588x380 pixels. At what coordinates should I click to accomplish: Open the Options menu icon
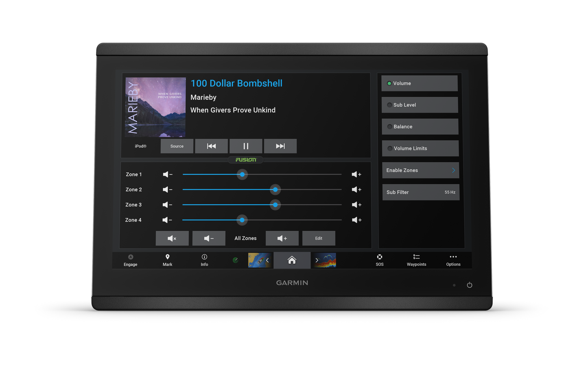453,260
